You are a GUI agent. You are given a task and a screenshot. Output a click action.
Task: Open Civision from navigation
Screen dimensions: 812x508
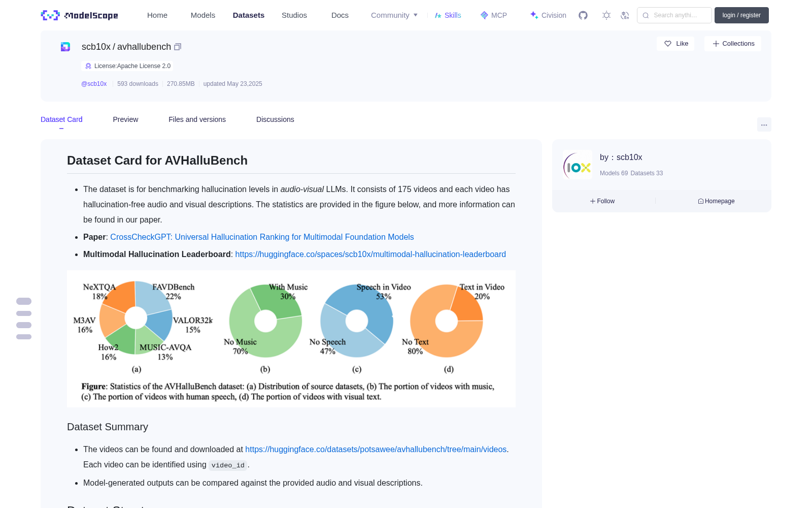tap(548, 15)
